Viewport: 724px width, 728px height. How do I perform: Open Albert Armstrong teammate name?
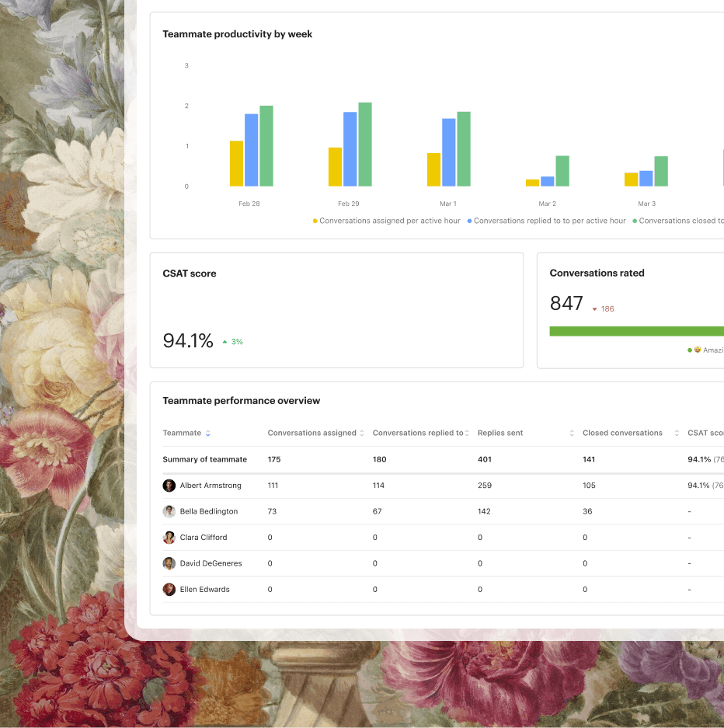211,486
